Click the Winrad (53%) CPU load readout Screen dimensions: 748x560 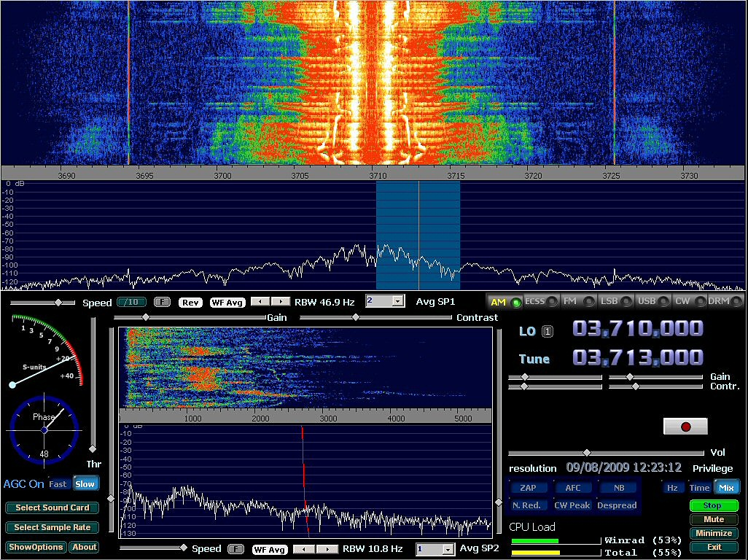point(643,540)
